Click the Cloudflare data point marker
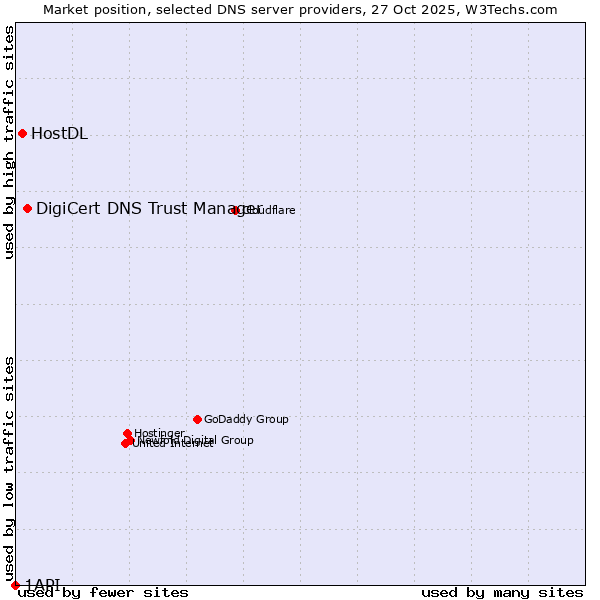Viewport: 600px width, 600px height. coord(236,210)
